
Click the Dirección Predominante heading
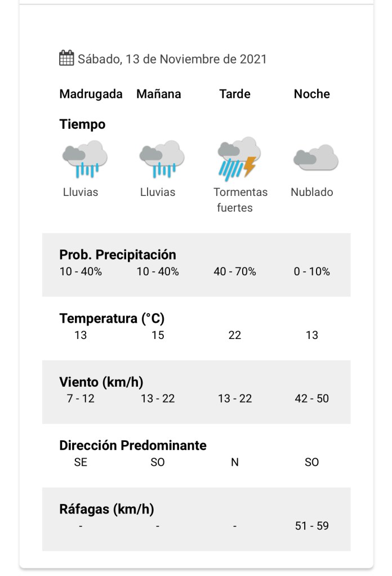133,445
